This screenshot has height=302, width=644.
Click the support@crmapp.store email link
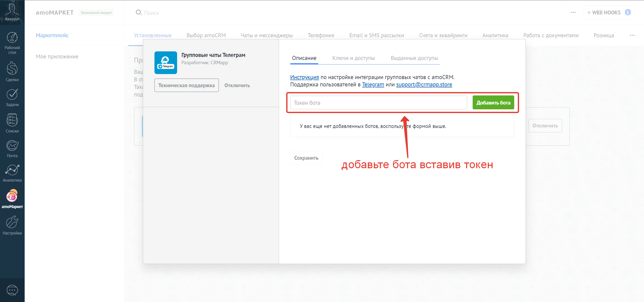coord(424,84)
